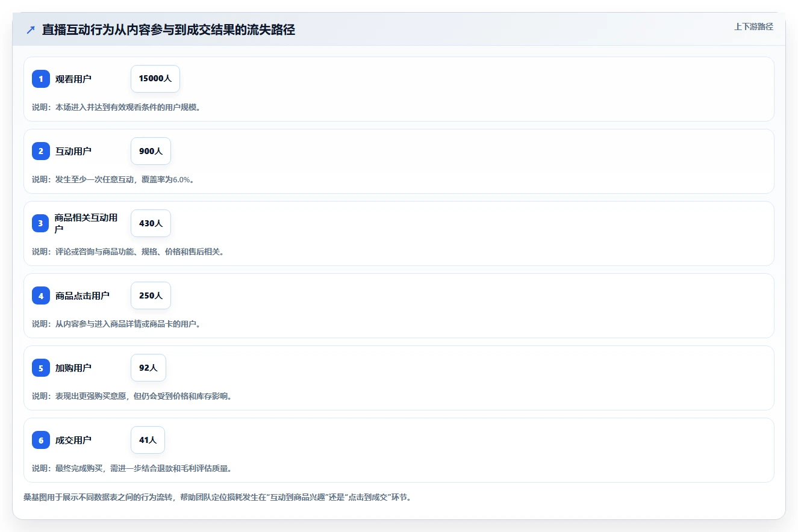Click the 商品相关互动用户 stage label
798x532 pixels.
tap(86, 223)
